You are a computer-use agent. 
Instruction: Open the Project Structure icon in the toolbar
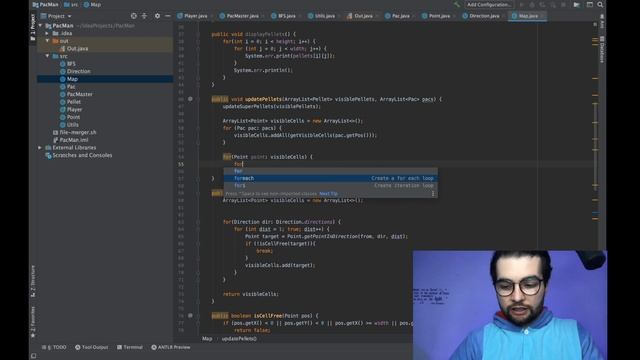[576, 4]
